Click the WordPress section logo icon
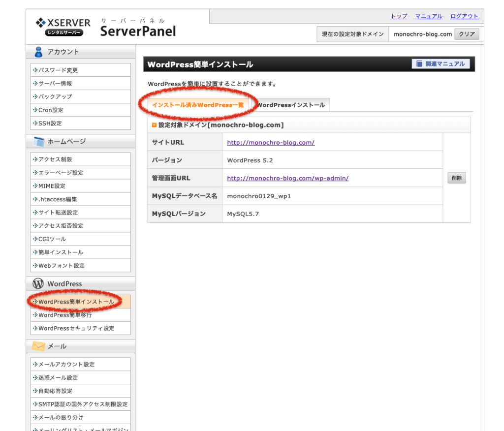 pyautogui.click(x=38, y=283)
